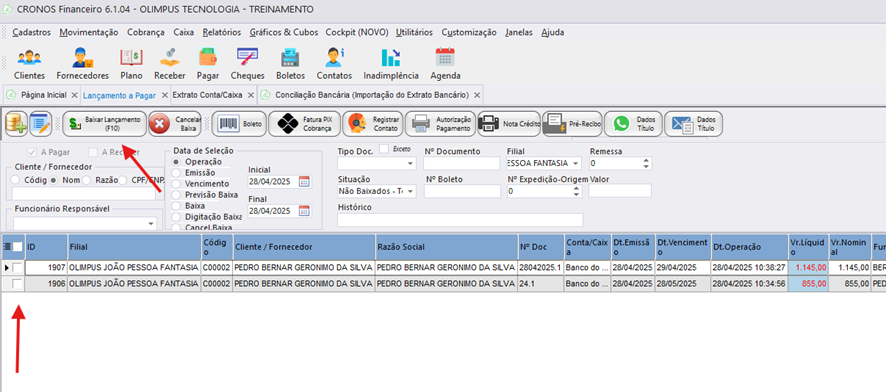
Task: Open the Cadastros menu
Action: 31,32
